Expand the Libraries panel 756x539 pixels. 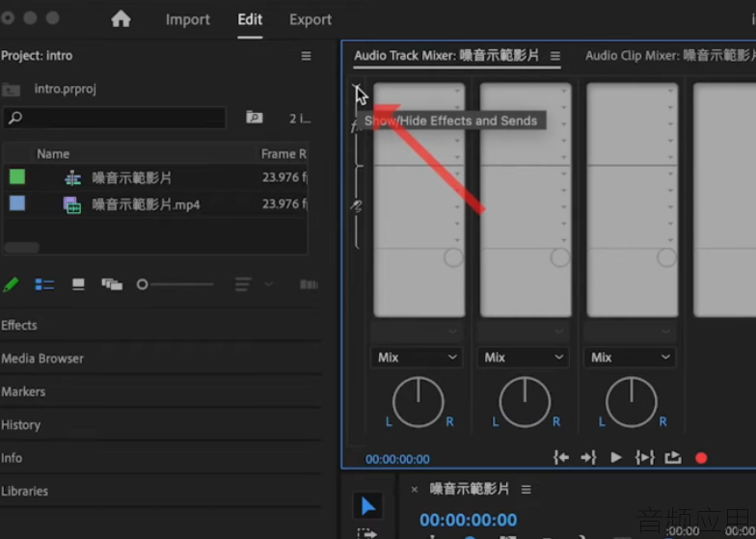(25, 492)
